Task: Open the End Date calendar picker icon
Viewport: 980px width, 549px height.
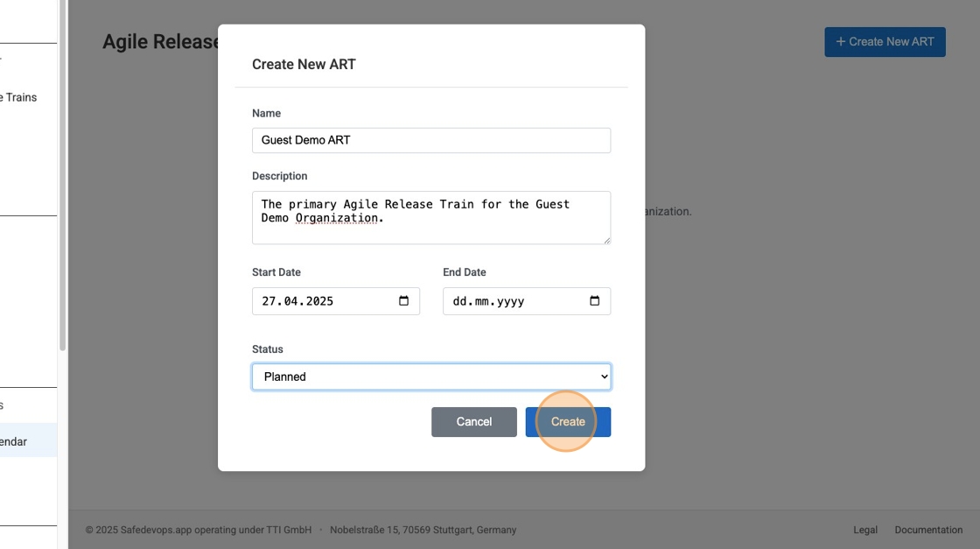Action: 595,300
